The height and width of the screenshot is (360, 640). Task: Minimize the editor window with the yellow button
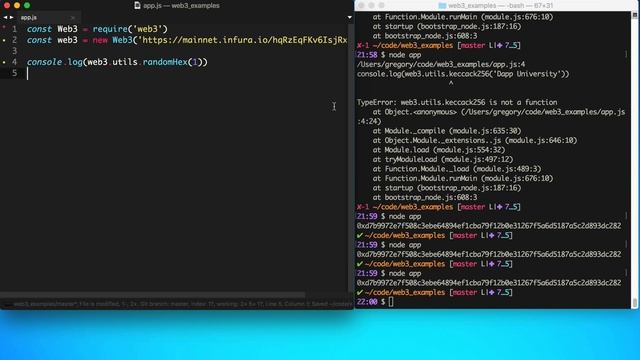(17, 5)
